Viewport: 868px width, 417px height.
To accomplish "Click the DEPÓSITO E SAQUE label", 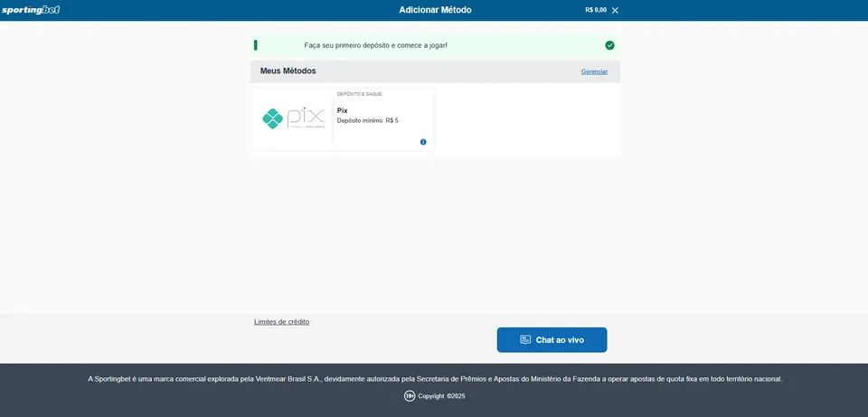I will (x=359, y=94).
